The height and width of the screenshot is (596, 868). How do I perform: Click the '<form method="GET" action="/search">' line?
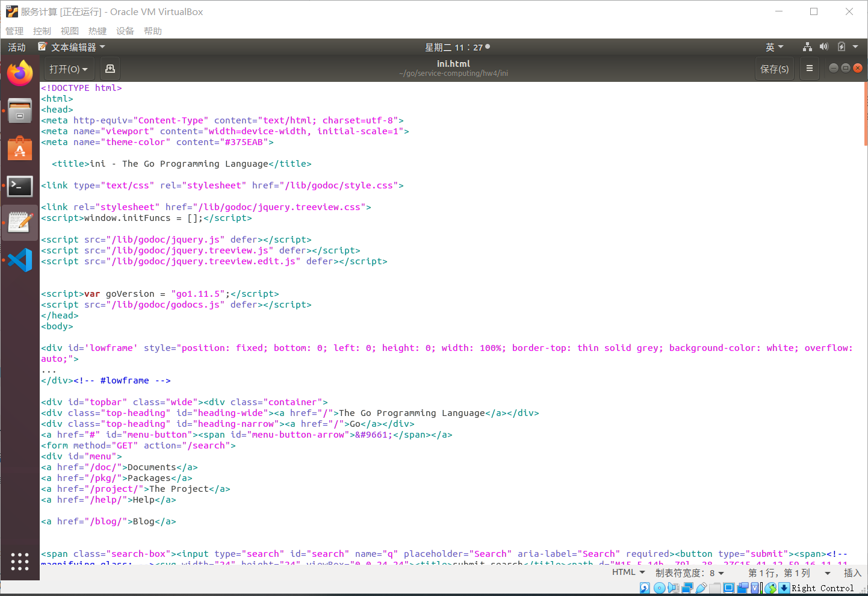pos(138,445)
